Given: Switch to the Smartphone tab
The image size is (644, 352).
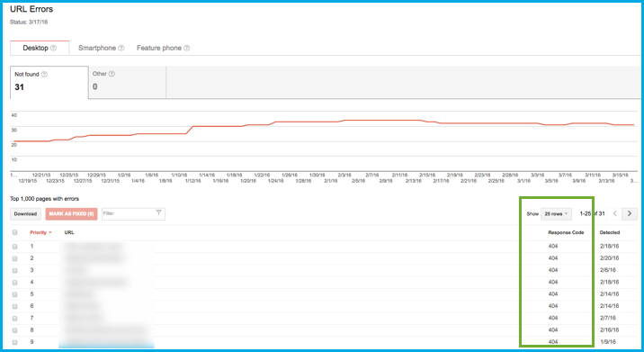Looking at the screenshot, I should pos(101,48).
